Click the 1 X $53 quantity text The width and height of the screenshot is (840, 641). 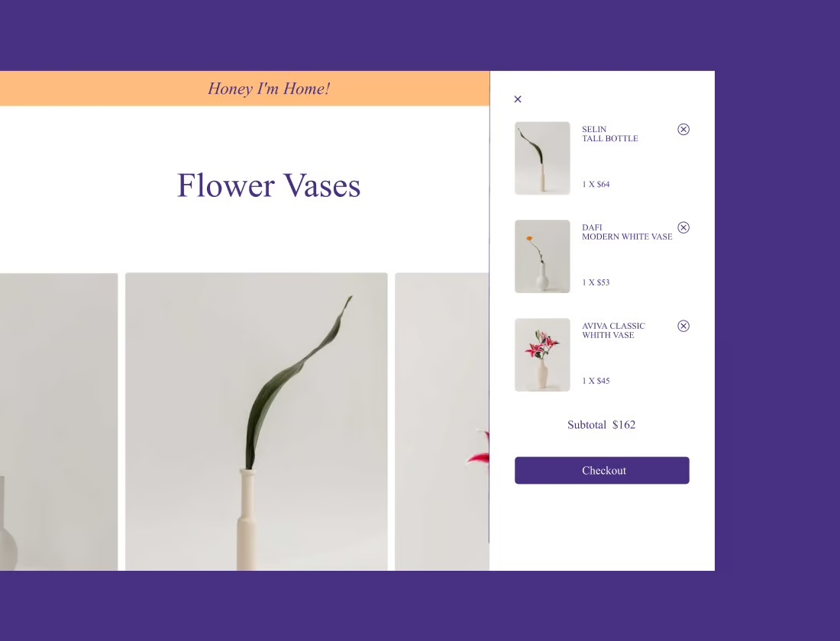[x=596, y=282]
